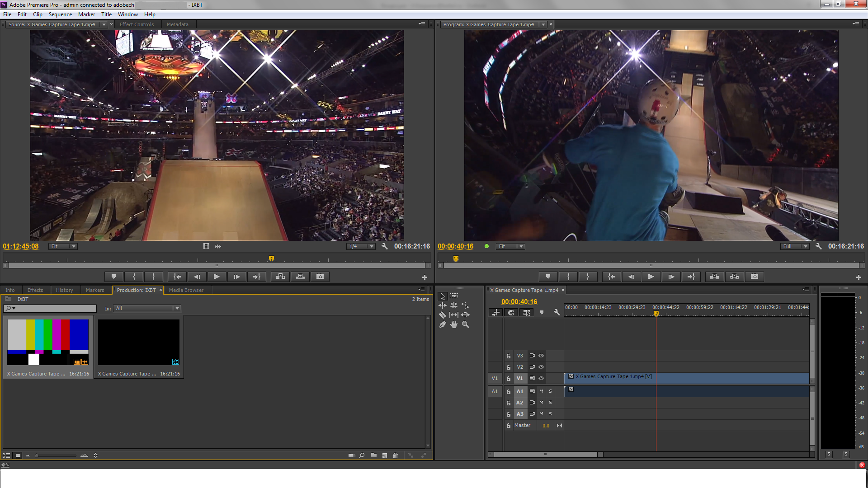Click Source monitor Insert button

(x=280, y=277)
